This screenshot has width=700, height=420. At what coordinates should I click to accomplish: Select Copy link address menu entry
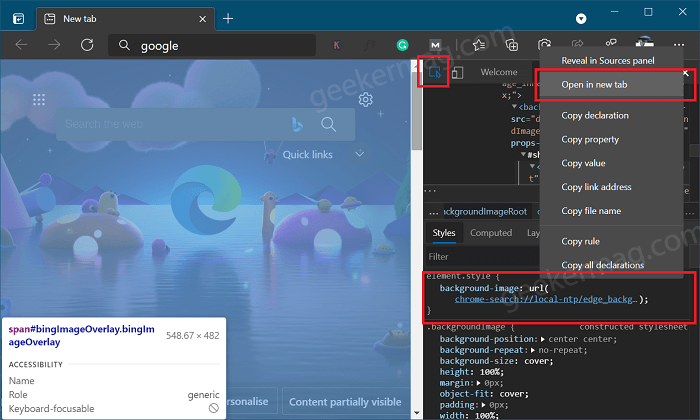tap(596, 187)
